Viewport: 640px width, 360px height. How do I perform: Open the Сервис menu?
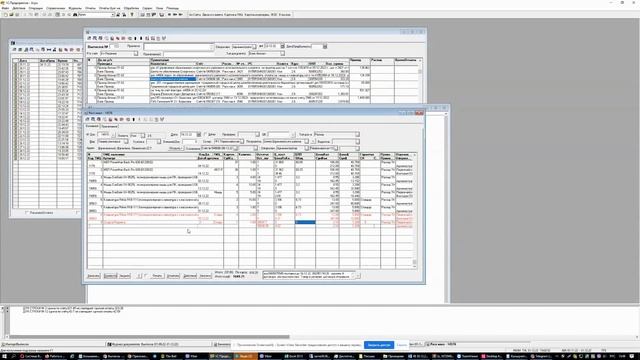point(147,8)
